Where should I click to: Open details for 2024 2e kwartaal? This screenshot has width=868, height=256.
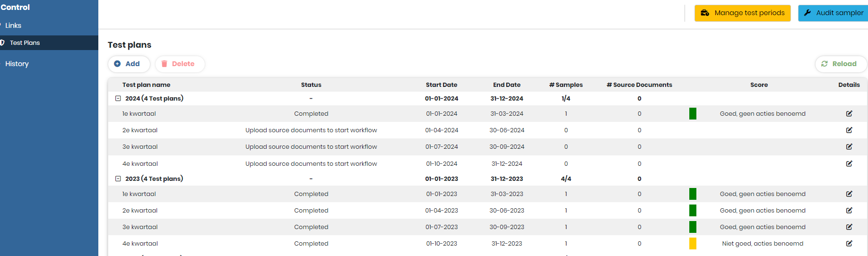coord(849,130)
